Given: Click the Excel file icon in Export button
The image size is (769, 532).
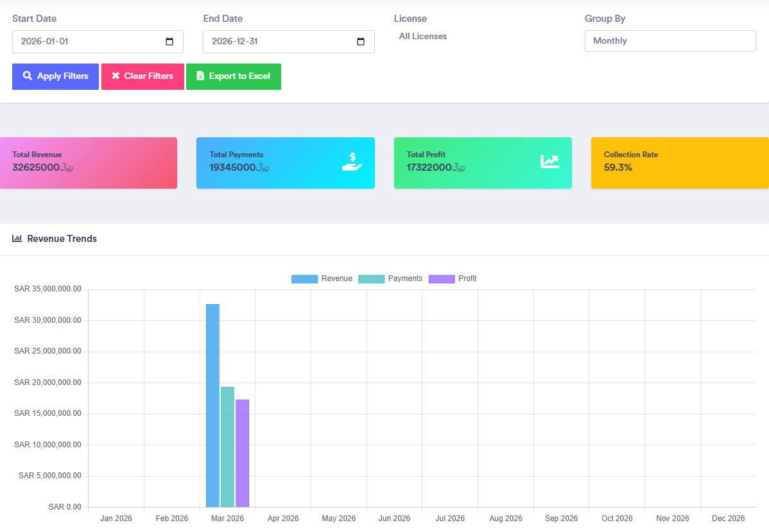Looking at the screenshot, I should (x=200, y=76).
